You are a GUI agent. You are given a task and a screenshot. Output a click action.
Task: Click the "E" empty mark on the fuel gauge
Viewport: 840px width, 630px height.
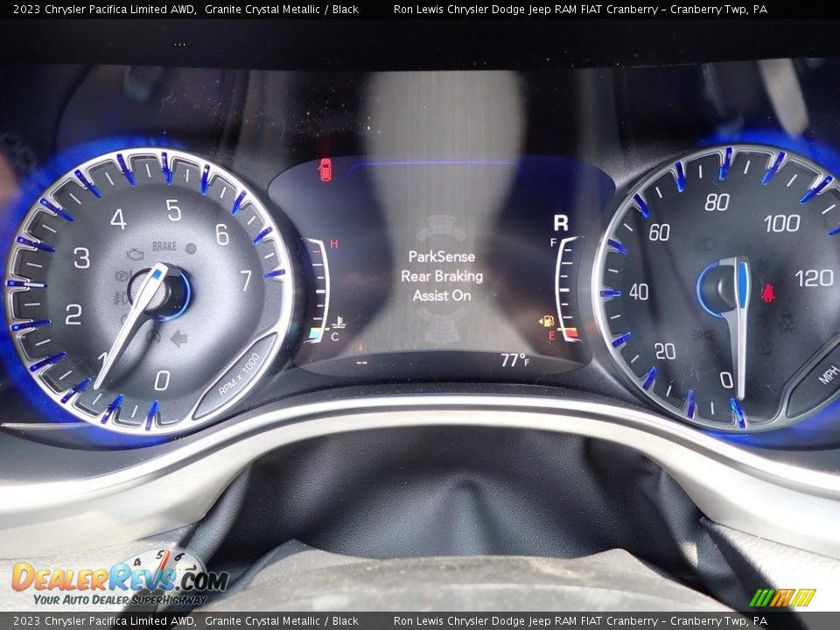(x=552, y=336)
